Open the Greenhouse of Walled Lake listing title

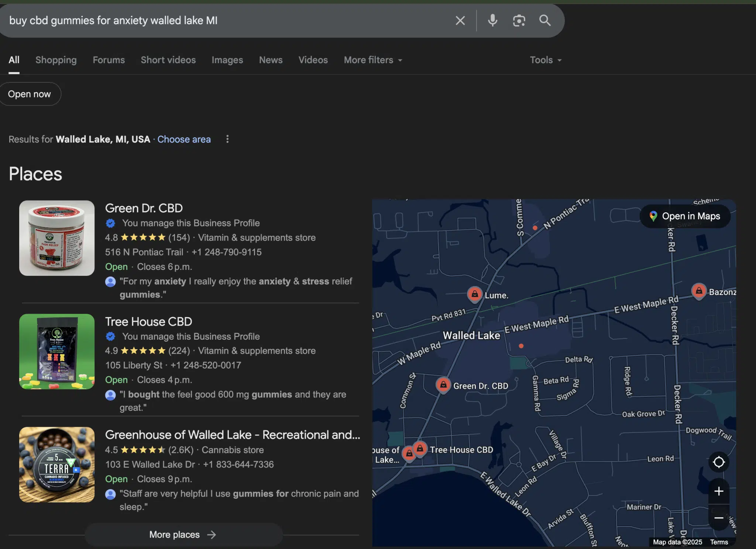[233, 435]
